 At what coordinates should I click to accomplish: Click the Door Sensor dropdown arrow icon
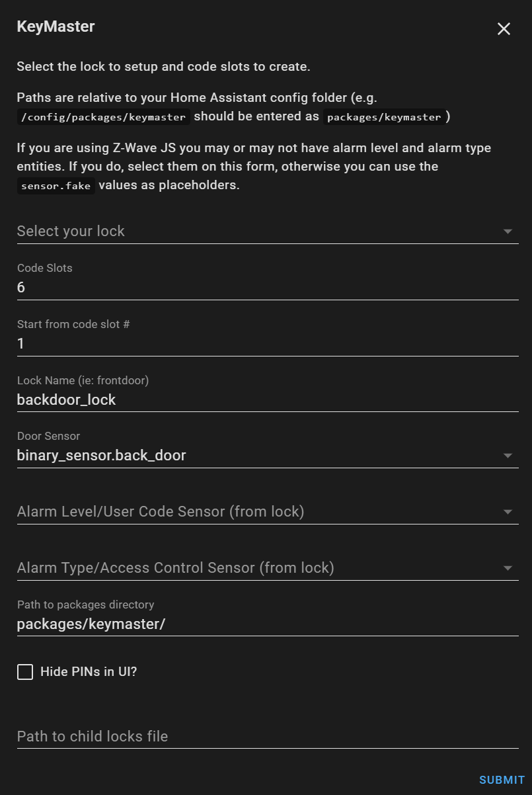tap(508, 455)
